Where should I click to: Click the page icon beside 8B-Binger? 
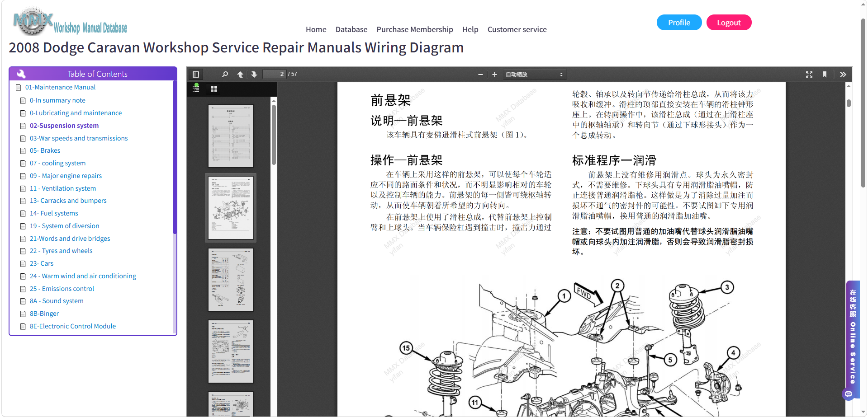[23, 314]
